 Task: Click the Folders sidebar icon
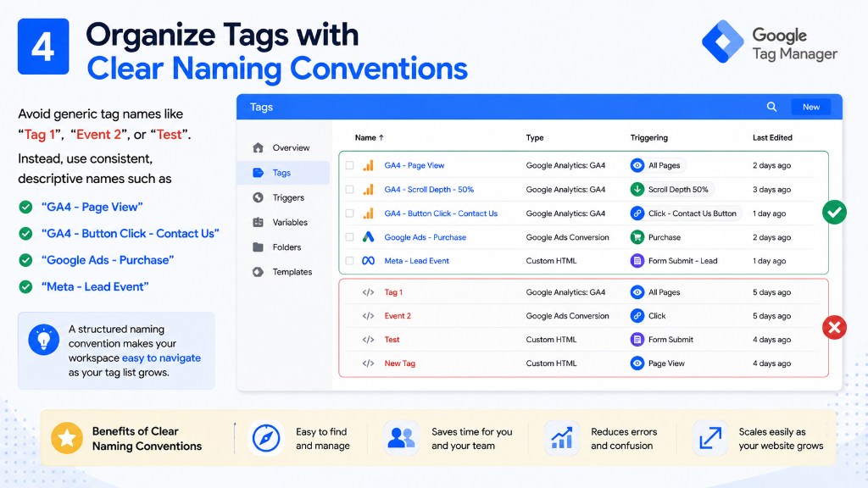tap(258, 247)
